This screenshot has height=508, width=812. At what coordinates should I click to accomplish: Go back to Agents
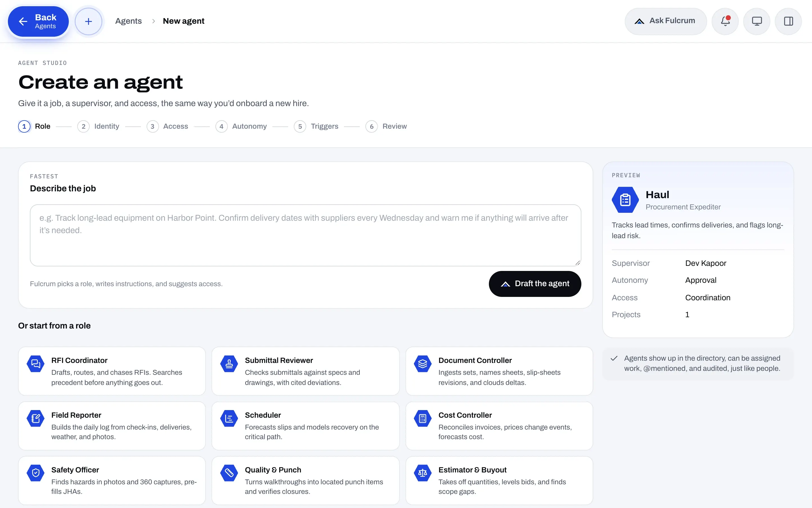pyautogui.click(x=38, y=21)
